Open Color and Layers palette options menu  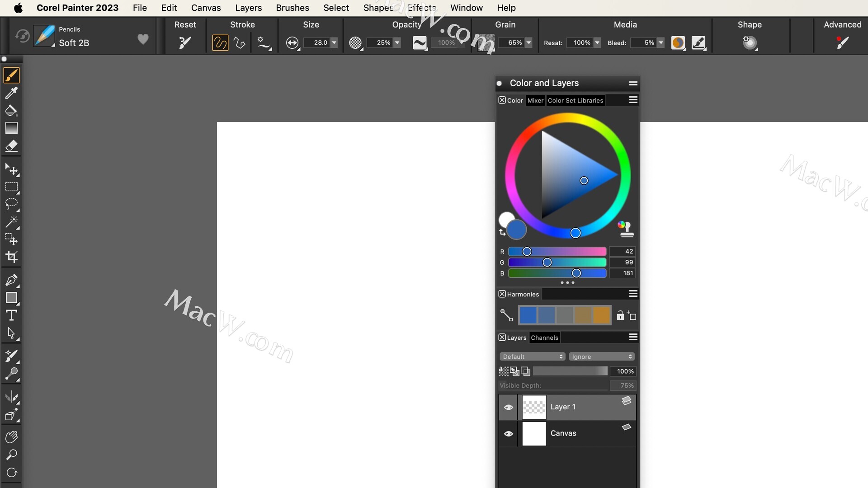click(x=633, y=83)
